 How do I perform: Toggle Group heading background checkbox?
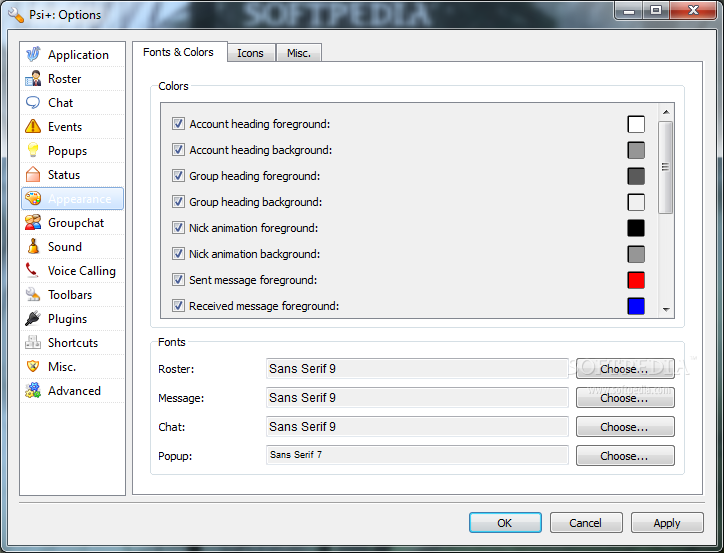[x=178, y=201]
